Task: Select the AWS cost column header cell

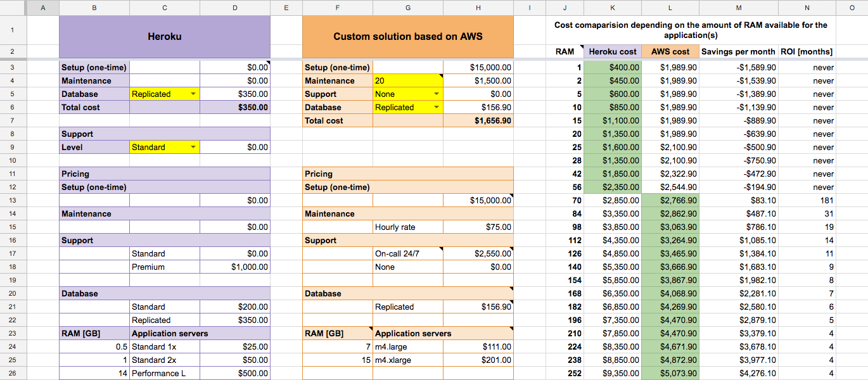Action: [670, 51]
